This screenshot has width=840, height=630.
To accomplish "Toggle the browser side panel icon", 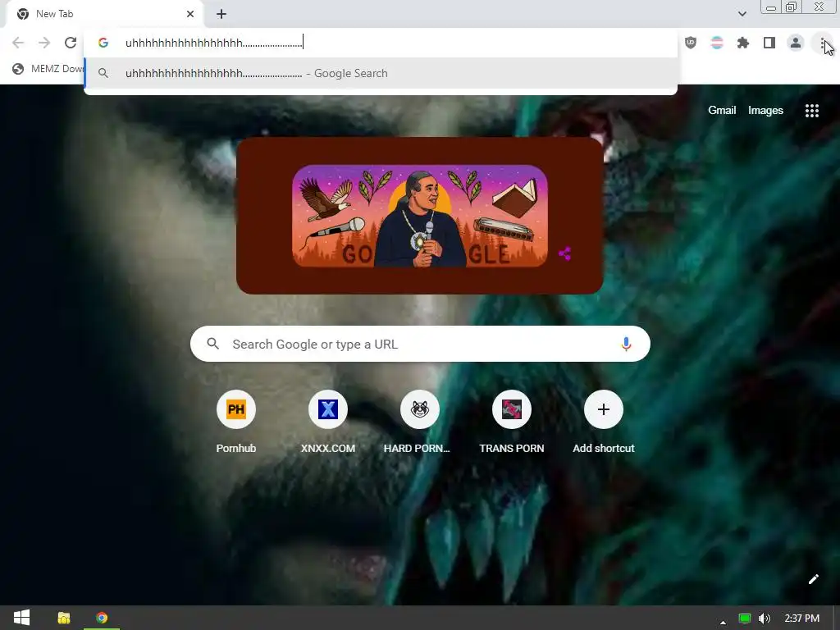I will [x=769, y=43].
